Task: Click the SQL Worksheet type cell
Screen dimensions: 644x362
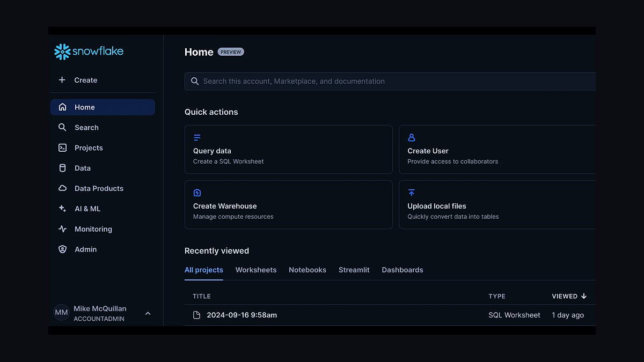Action: [x=514, y=315]
